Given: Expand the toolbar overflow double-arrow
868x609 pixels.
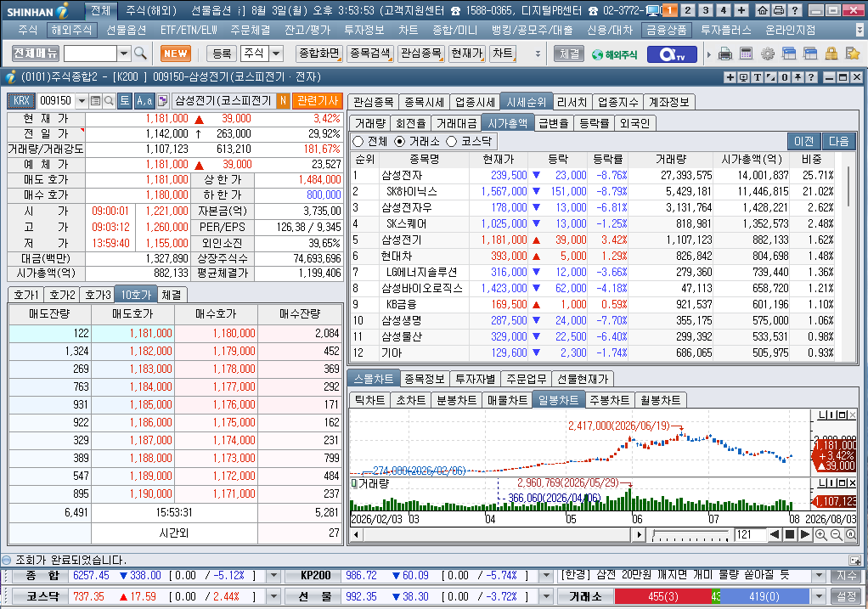Looking at the screenshot, I should click(538, 54).
